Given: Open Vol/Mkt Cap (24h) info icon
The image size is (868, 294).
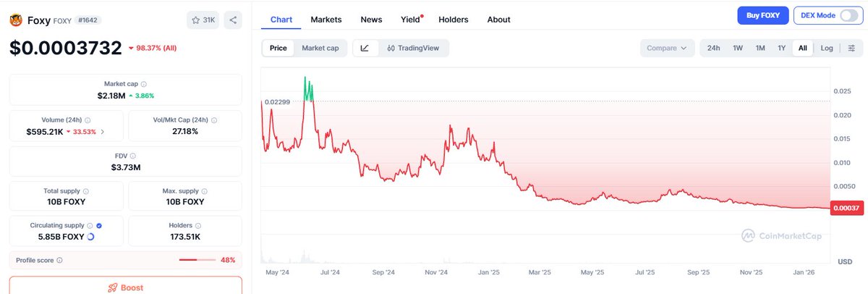Looking at the screenshot, I should [214, 120].
